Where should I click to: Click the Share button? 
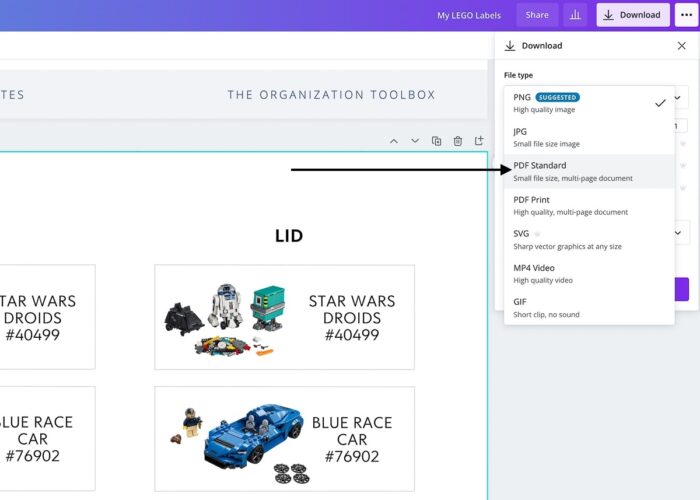click(x=537, y=15)
